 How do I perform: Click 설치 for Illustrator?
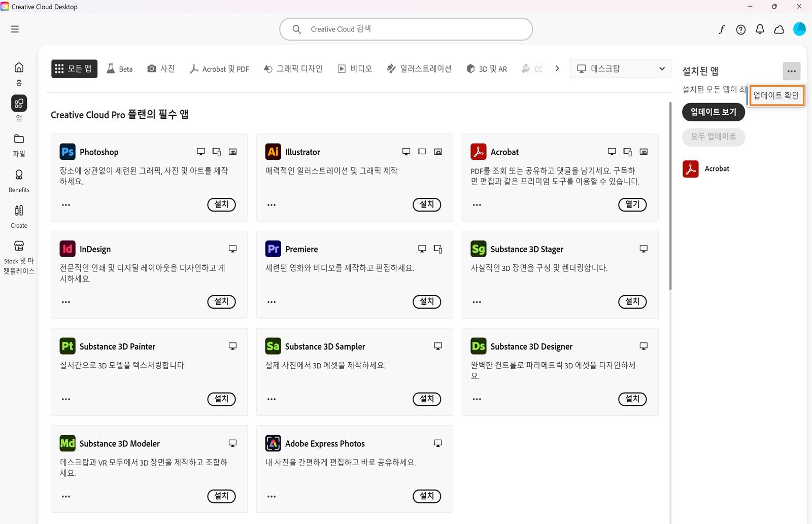pyautogui.click(x=426, y=204)
